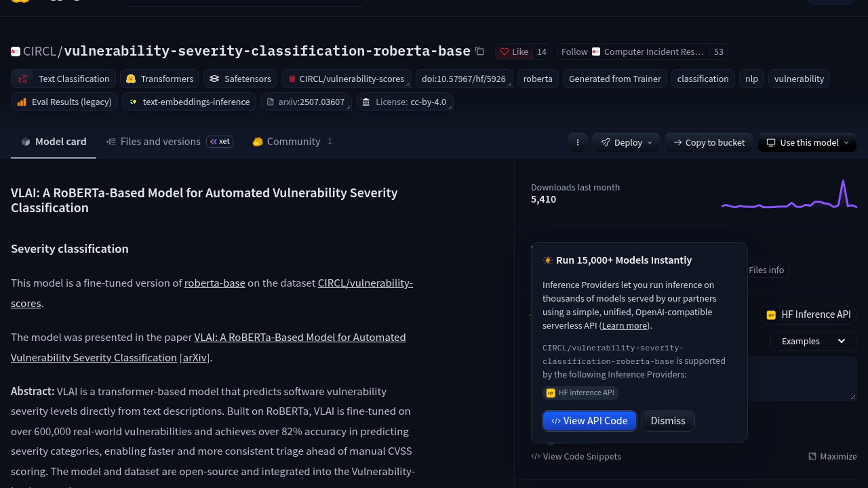Expand the arxiv:2507.03607 tag
This screenshot has width=868, height=488.
(x=306, y=102)
